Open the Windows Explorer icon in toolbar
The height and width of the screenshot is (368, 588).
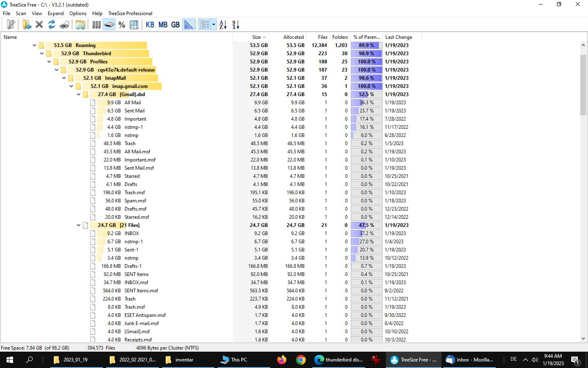coord(80,25)
